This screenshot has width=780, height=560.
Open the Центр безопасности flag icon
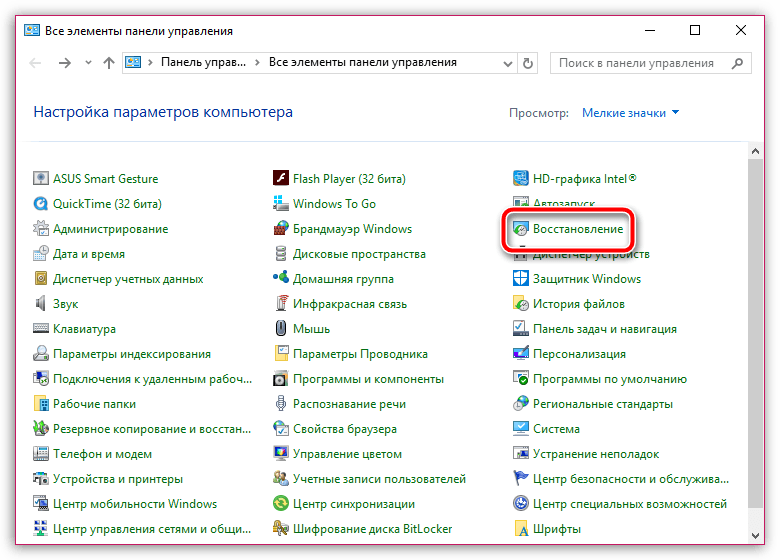pos(520,478)
